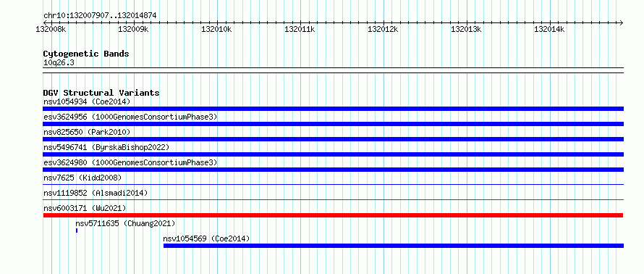Image resolution: width=644 pixels, height=274 pixels.
Task: Select nsv6003171 (Wu2021) variant label
Action: click(x=85, y=208)
